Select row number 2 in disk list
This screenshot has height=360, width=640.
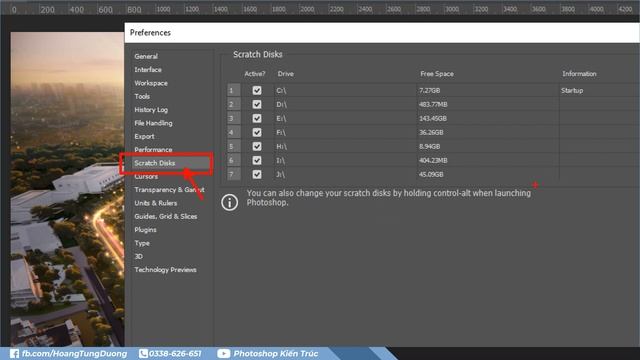coord(233,104)
